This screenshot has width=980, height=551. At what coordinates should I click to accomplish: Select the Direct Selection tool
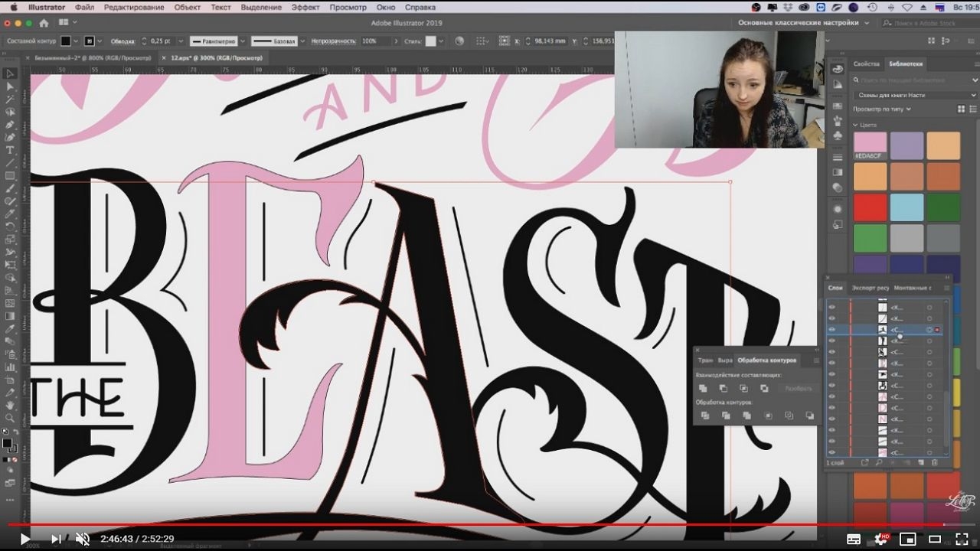11,87
